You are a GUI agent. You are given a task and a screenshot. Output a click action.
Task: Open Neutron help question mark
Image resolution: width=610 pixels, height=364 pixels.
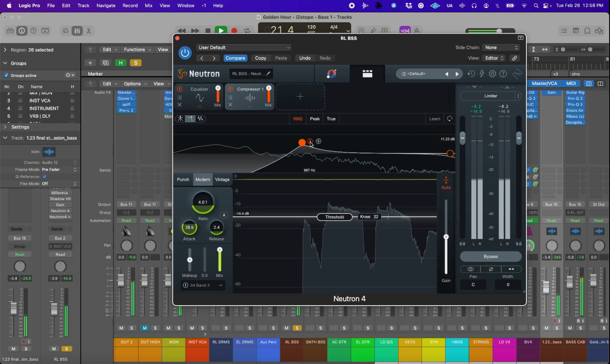coord(503,74)
